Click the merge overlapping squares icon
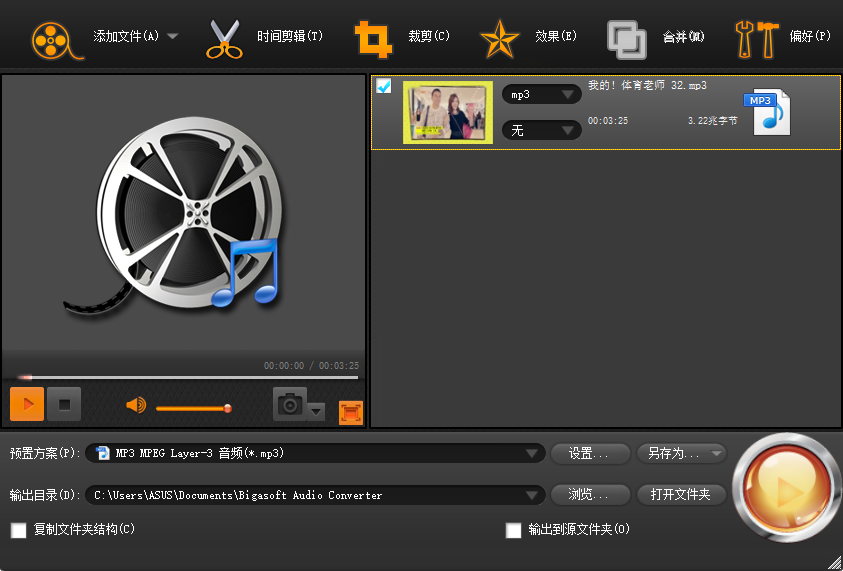Screen dimensions: 843x571 [x=626, y=40]
